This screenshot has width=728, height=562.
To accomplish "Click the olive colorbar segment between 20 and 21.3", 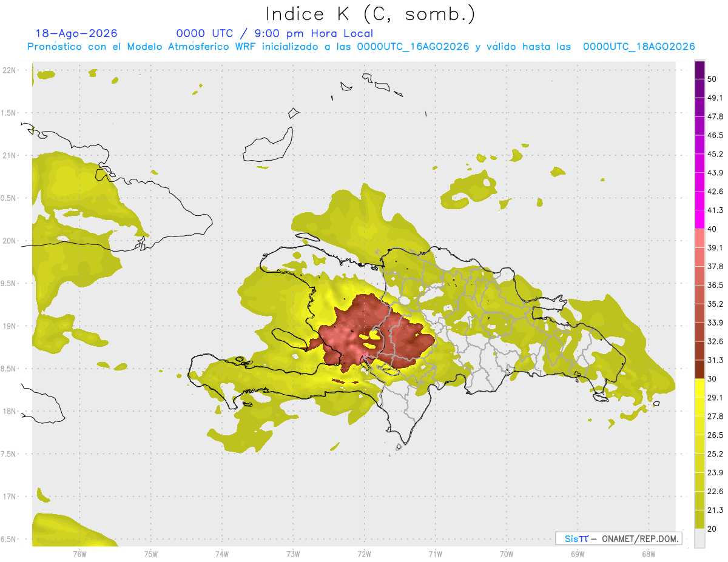I will pos(699,519).
